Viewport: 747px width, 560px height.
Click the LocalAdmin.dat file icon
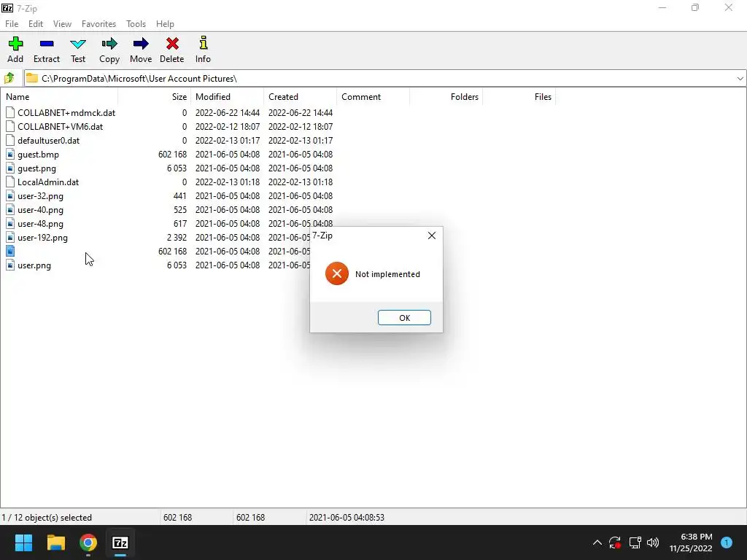[x=10, y=182]
